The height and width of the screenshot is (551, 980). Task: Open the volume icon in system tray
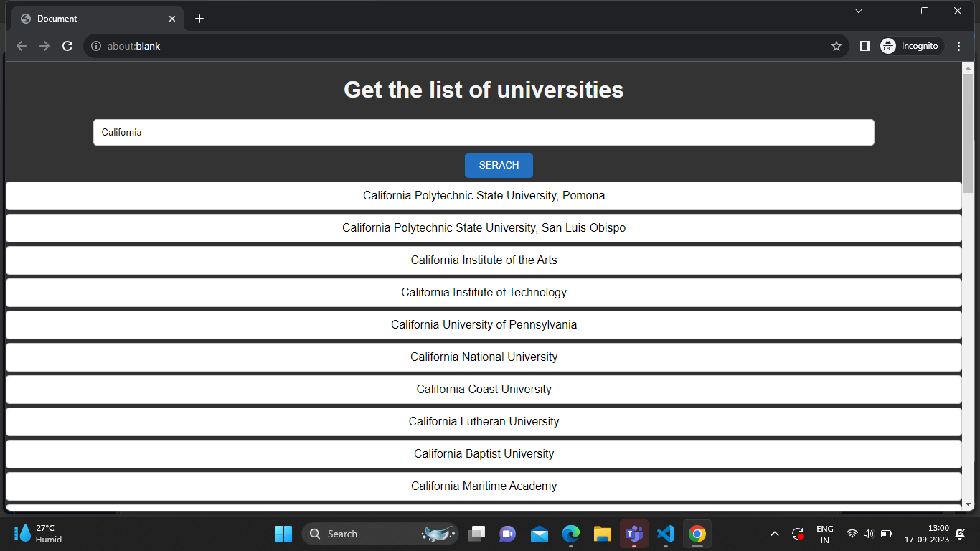pos(867,534)
